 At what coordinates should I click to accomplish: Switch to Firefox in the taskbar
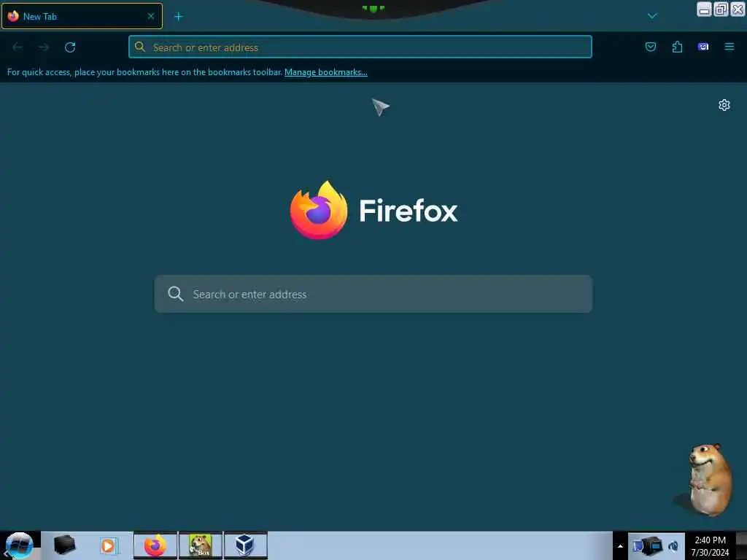tap(155, 545)
